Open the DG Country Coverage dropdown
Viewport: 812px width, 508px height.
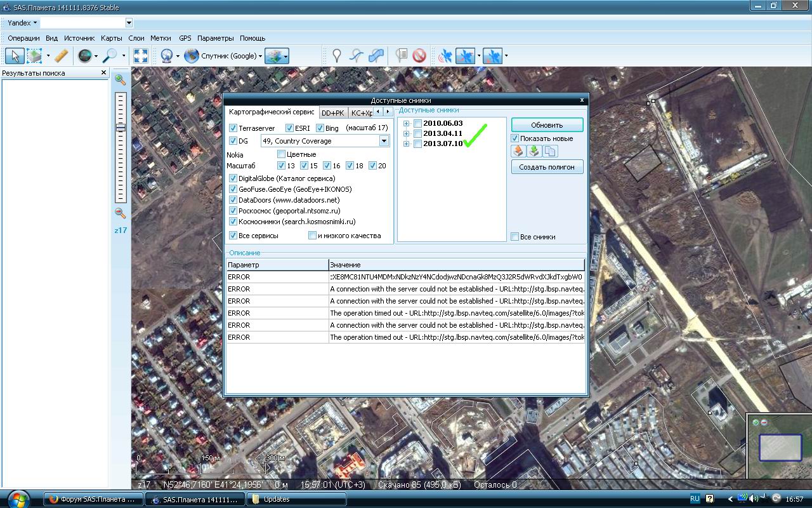coord(384,141)
